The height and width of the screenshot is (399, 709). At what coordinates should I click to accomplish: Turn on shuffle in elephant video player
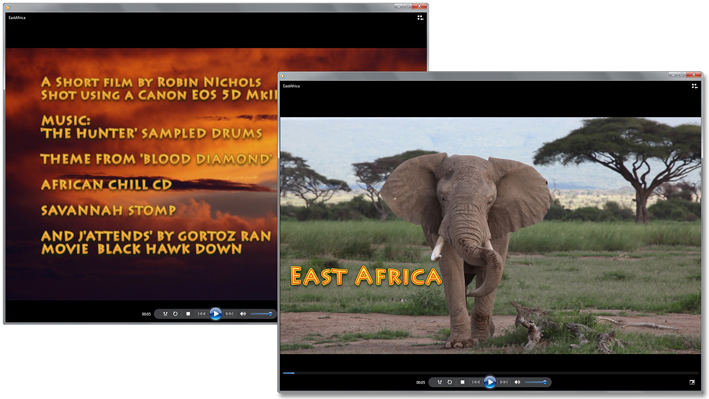tap(439, 382)
